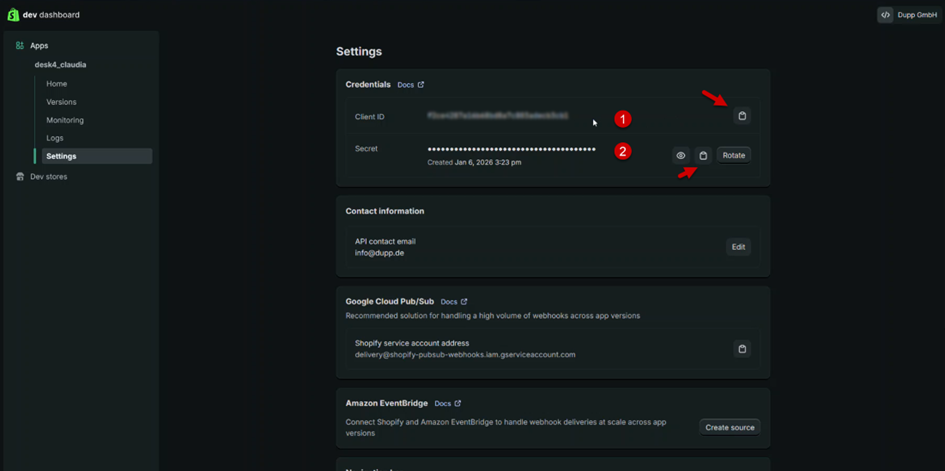Click the Apps grid icon
The width and height of the screenshot is (945, 471).
[20, 46]
